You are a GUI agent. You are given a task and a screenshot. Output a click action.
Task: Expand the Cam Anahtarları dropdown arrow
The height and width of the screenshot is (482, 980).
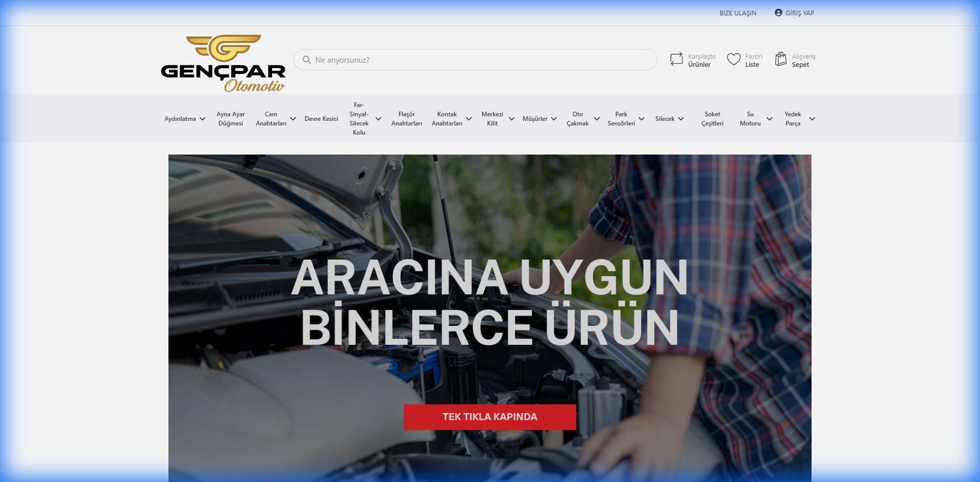(293, 119)
